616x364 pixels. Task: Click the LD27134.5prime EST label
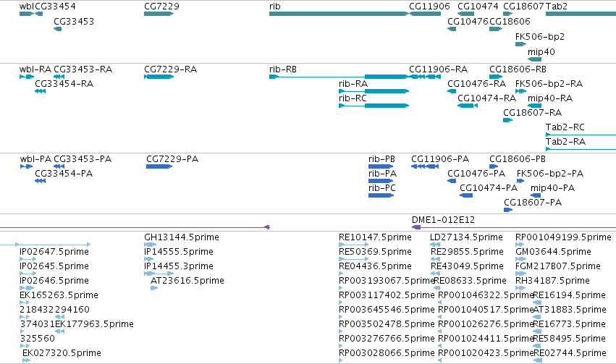point(466,237)
